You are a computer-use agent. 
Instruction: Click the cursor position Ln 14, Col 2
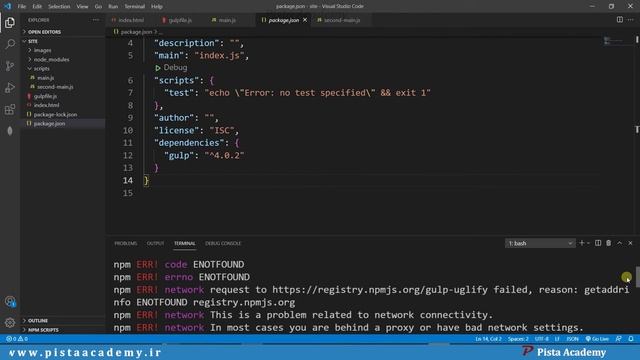[488, 339]
